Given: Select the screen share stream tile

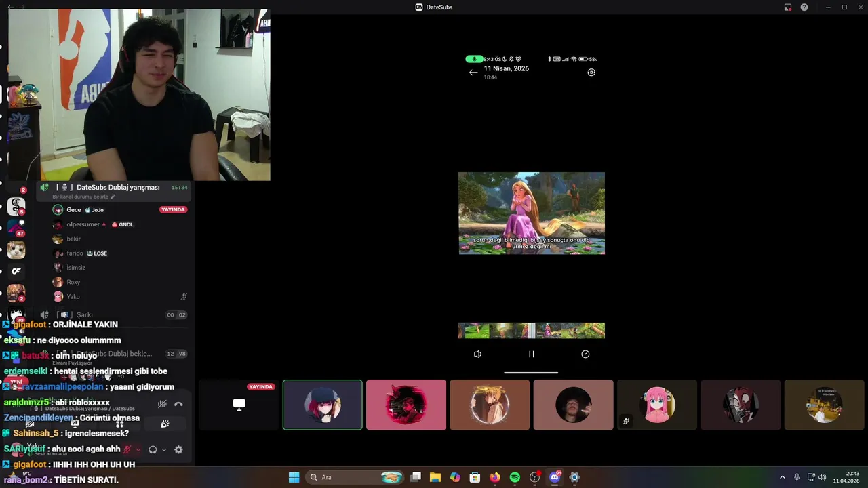Looking at the screenshot, I should pyautogui.click(x=239, y=405).
